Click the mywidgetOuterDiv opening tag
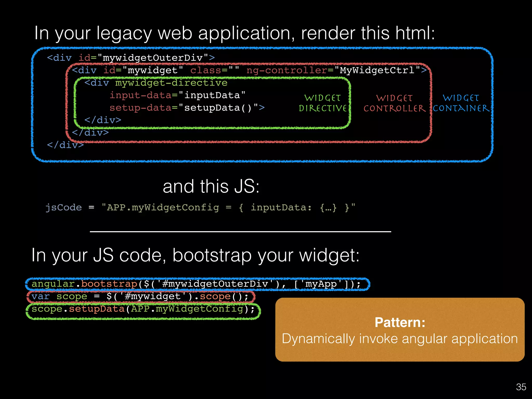The height and width of the screenshot is (399, 532). [131, 58]
